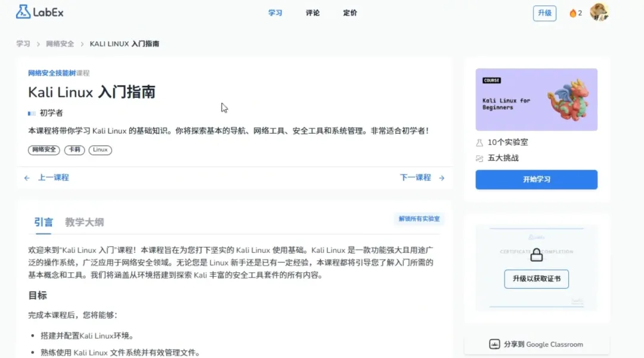The width and height of the screenshot is (644, 358).
Task: Switch to the 教学大纲 tab
Action: 84,223
